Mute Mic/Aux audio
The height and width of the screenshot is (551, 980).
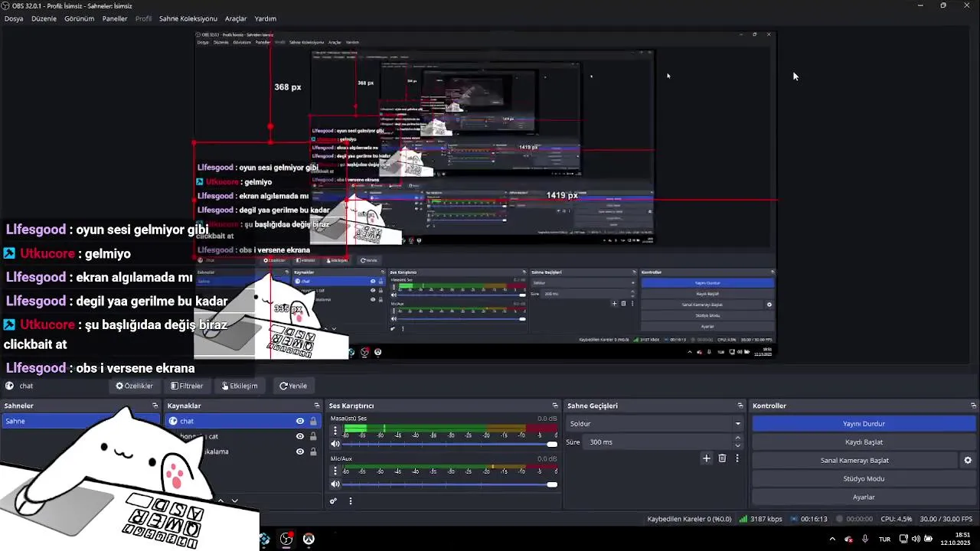point(335,484)
